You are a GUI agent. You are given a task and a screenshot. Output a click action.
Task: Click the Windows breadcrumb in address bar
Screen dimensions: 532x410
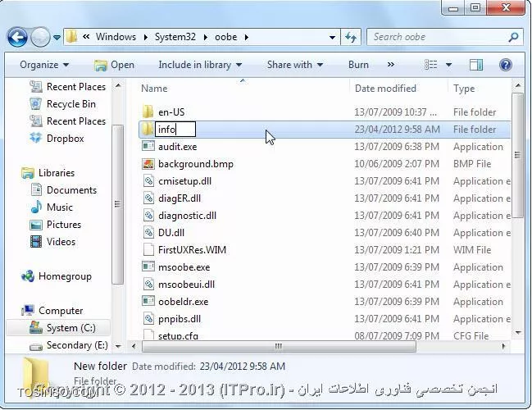pyautogui.click(x=116, y=37)
